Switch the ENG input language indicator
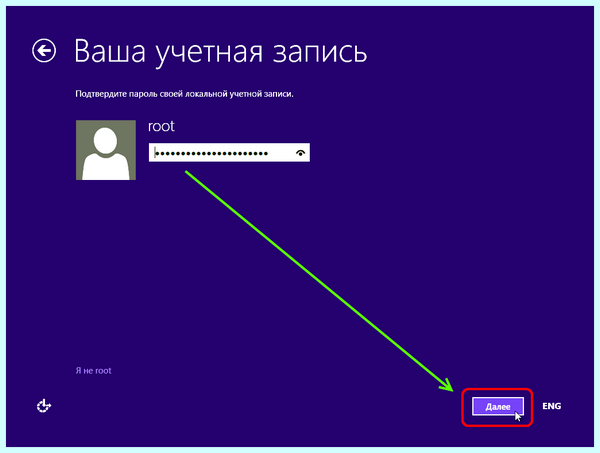600x453 pixels. (551, 406)
